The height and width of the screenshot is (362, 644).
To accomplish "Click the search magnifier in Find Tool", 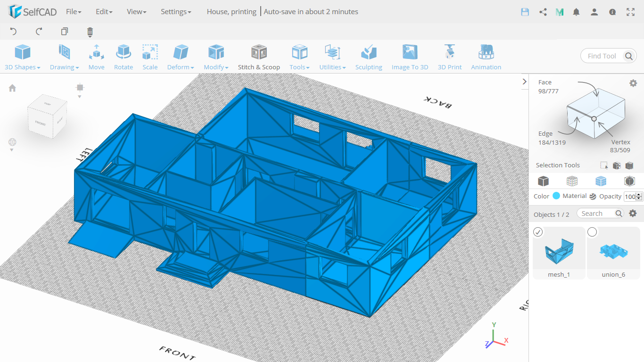I will coord(629,56).
